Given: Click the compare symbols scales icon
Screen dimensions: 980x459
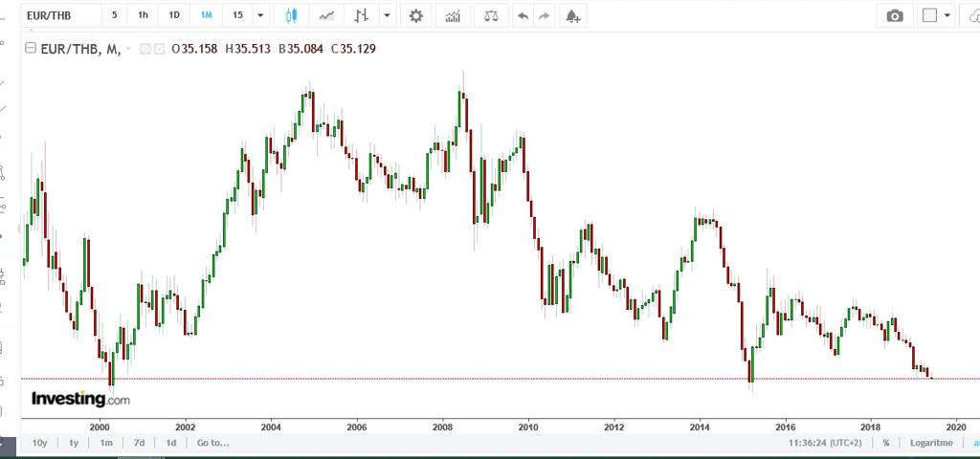Looking at the screenshot, I should coord(490,15).
